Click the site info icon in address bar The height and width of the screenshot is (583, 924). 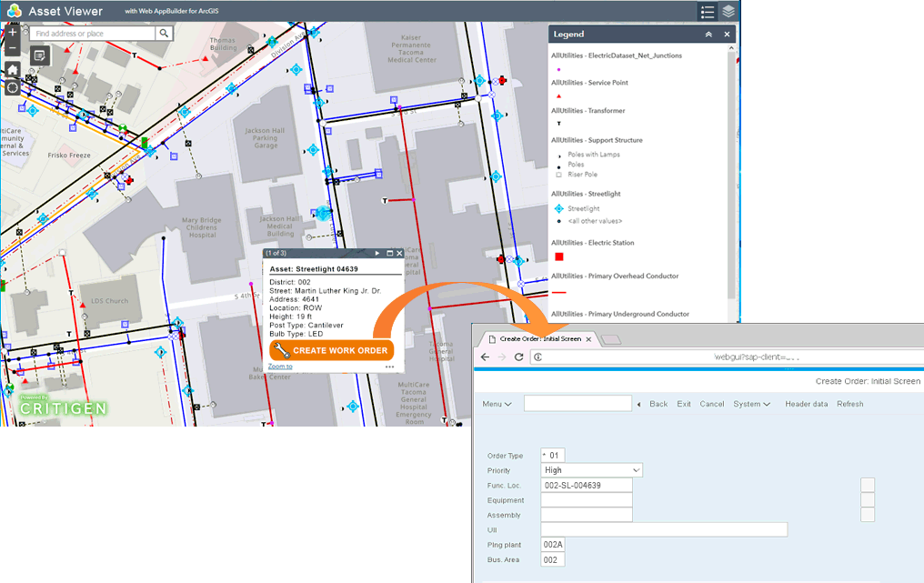(x=538, y=357)
